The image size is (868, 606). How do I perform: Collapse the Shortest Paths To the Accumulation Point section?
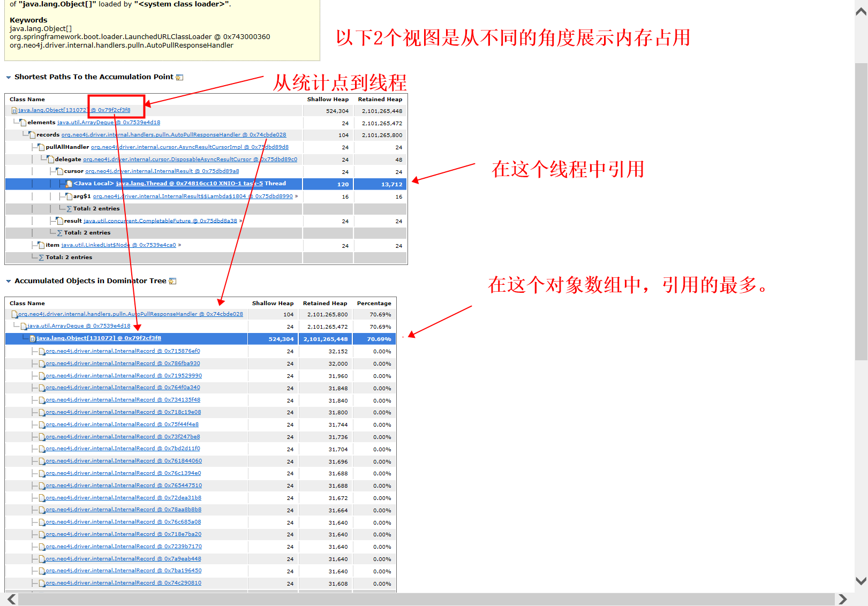tap(9, 78)
